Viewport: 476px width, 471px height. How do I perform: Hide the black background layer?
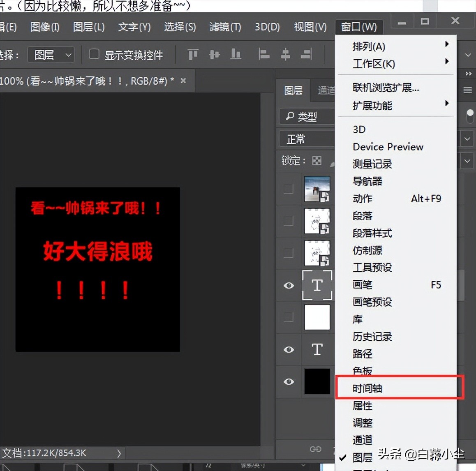point(289,381)
